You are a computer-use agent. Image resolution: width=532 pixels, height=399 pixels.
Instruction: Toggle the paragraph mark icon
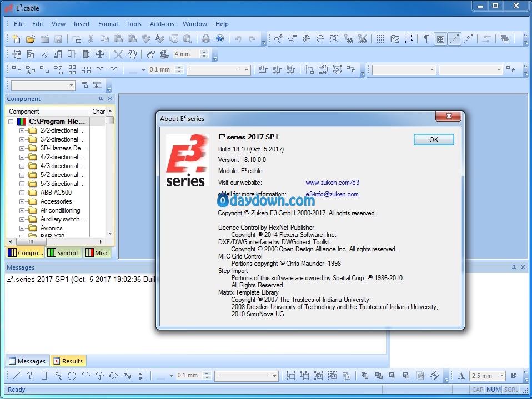(426, 39)
